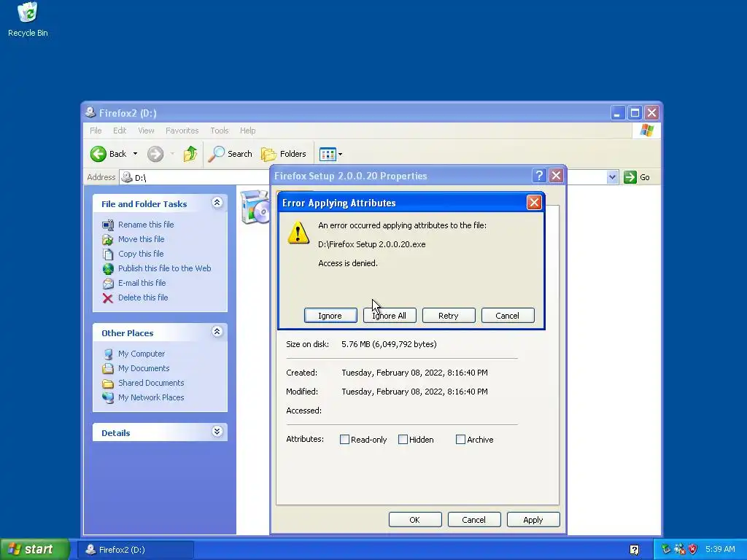
Task: Click the green Back arrow icon
Action: [x=98, y=154]
